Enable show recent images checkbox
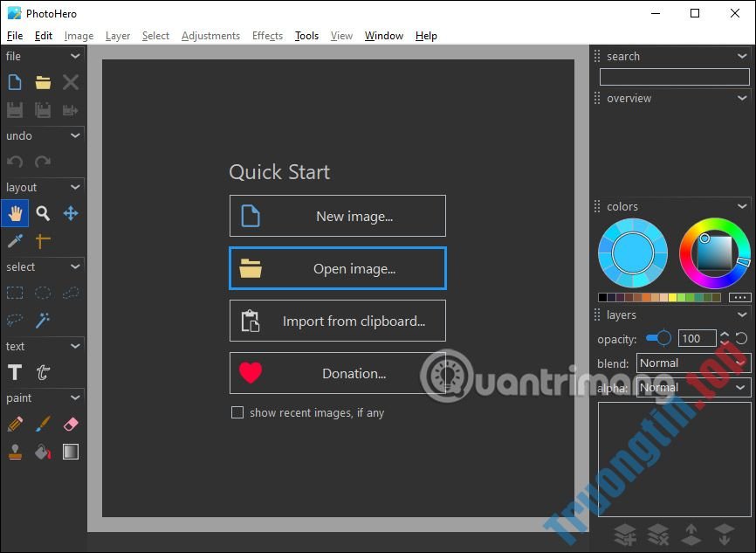756x553 pixels. click(x=237, y=412)
